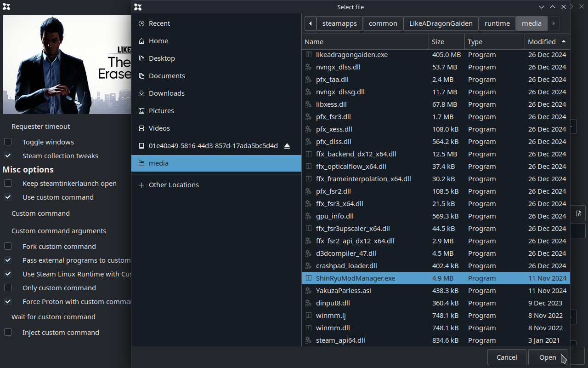The height and width of the screenshot is (368, 588).
Task: Go to the LikeADragonGaiden path segment
Action: click(x=441, y=23)
